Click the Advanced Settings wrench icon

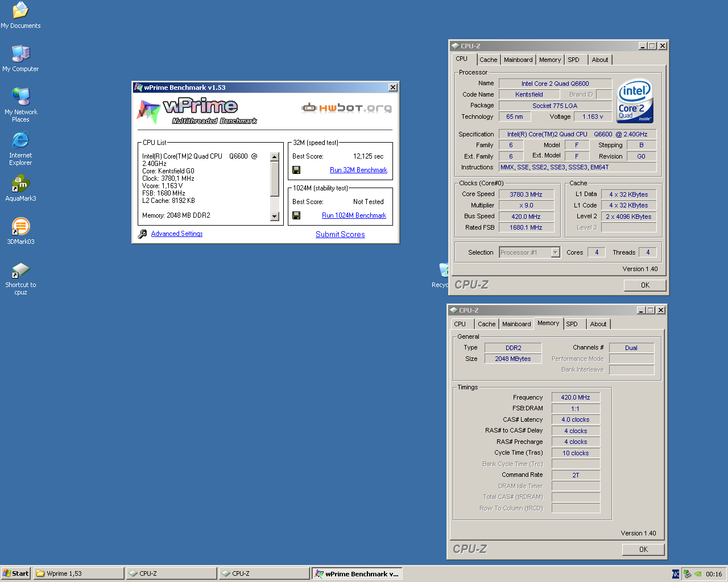[x=143, y=234]
